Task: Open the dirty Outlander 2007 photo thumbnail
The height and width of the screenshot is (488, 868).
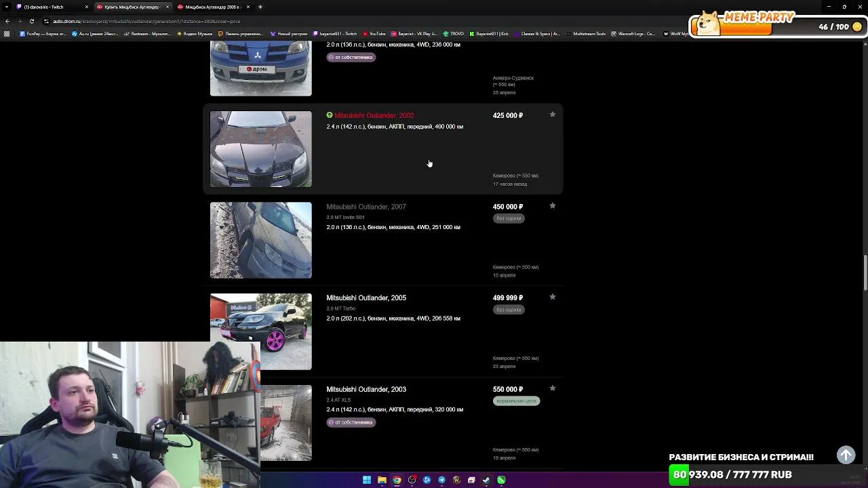Action: pos(261,240)
